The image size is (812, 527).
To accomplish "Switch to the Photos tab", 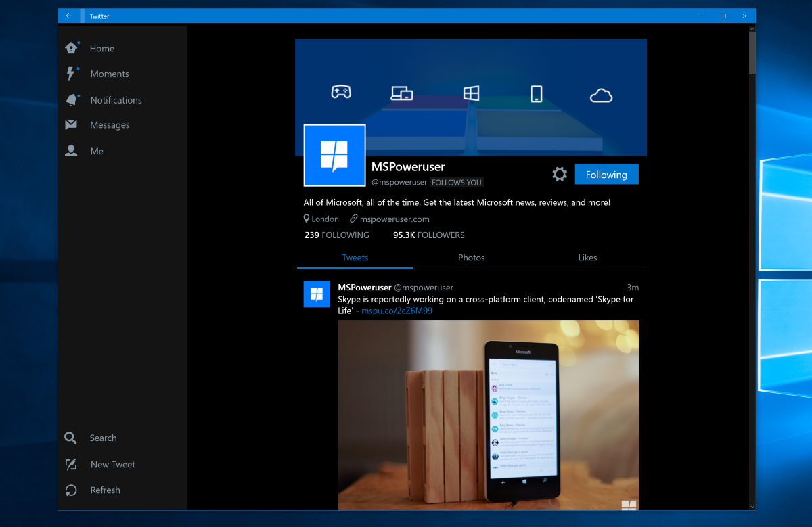I will (472, 258).
